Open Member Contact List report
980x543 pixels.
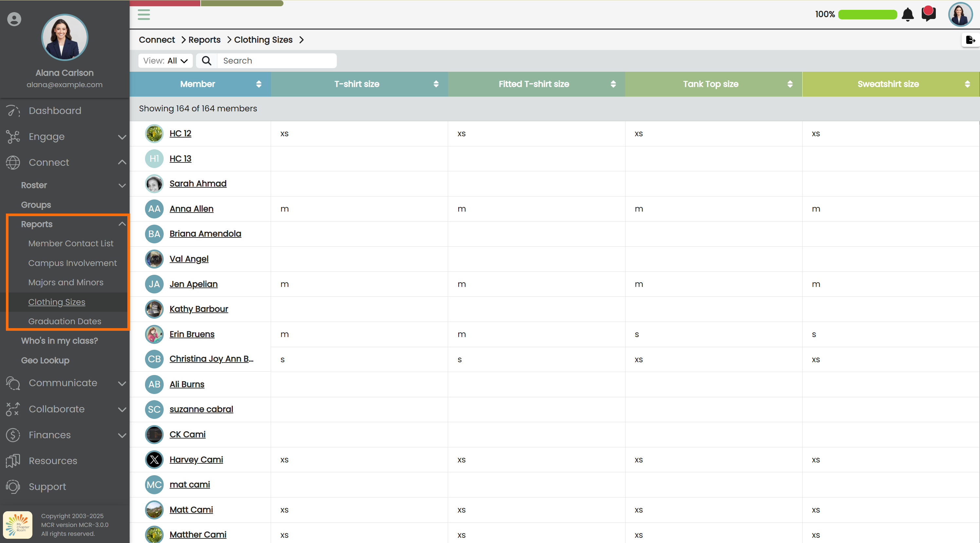pyautogui.click(x=71, y=243)
